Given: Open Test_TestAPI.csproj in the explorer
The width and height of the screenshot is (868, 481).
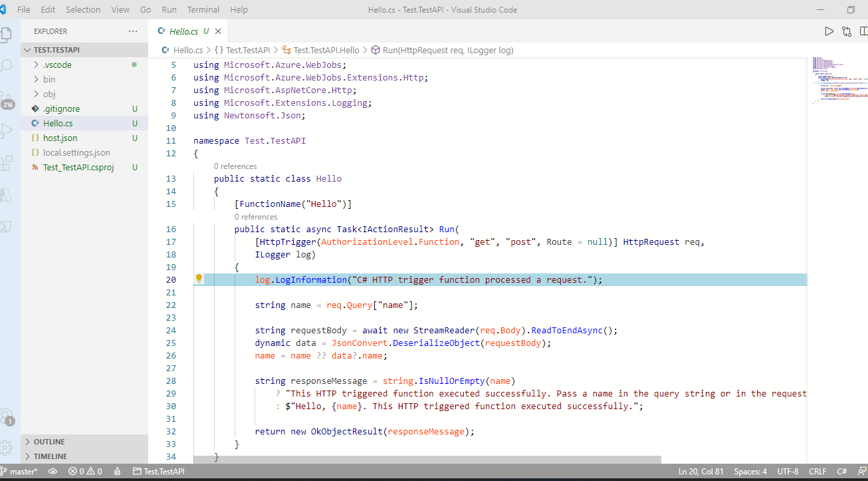Looking at the screenshot, I should 84,167.
